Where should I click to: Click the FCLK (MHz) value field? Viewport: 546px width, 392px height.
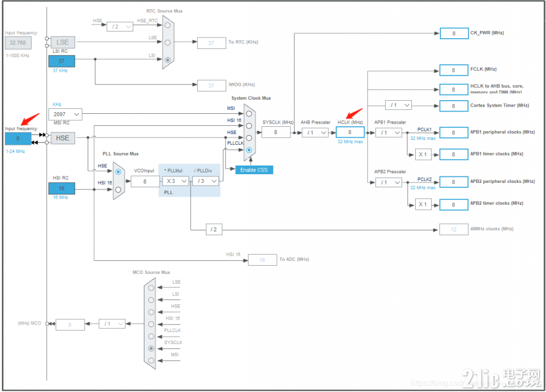pos(454,70)
